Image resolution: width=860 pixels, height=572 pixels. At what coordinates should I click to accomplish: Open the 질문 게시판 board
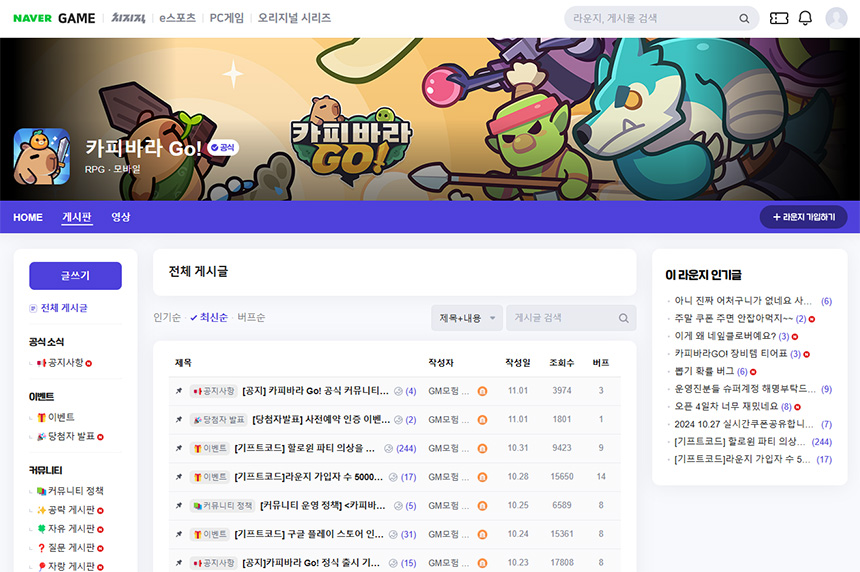(70, 548)
